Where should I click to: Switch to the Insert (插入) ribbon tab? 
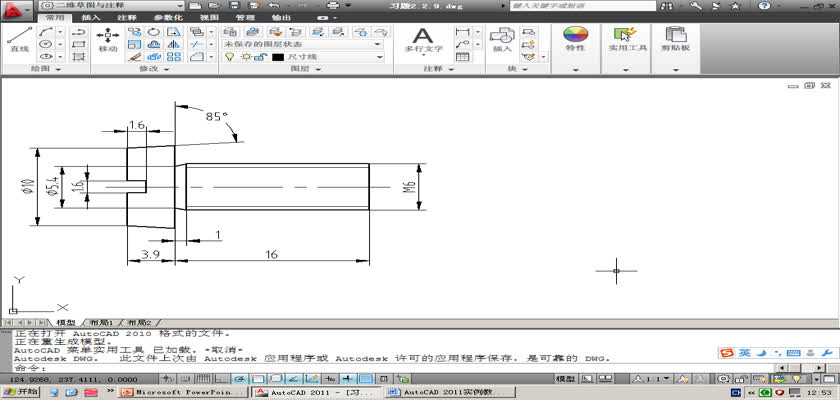click(x=91, y=17)
